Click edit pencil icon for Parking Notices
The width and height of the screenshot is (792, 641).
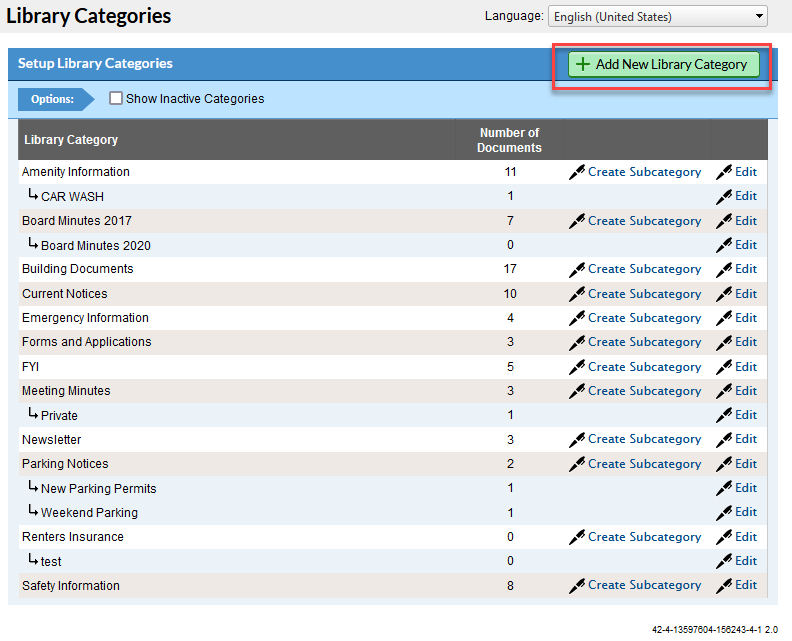(x=724, y=464)
